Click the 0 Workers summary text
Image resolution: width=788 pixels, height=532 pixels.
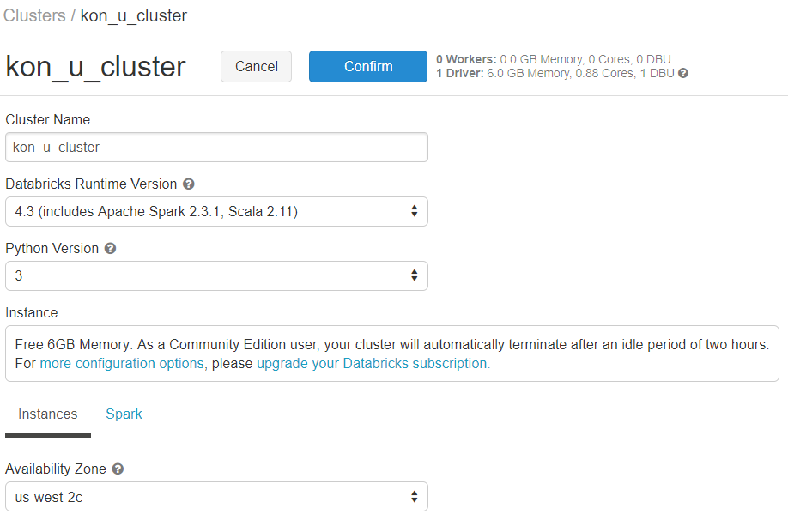click(x=554, y=59)
